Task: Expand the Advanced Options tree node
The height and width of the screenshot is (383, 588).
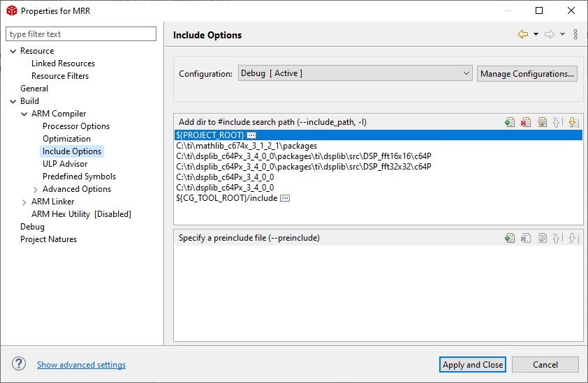Action: [35, 190]
